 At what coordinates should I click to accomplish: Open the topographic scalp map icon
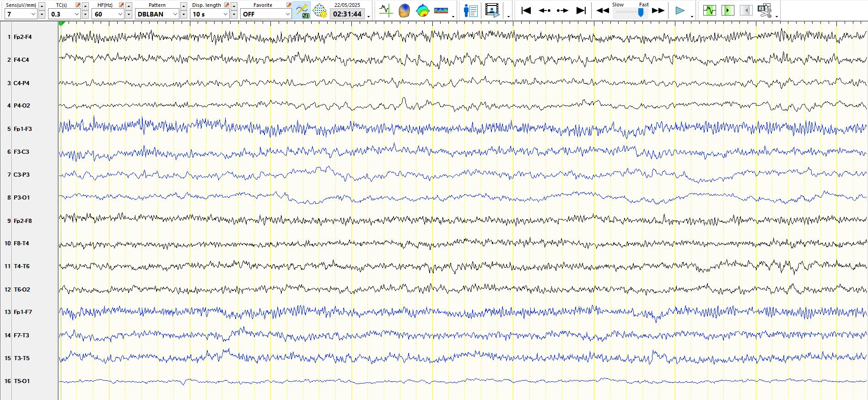pyautogui.click(x=422, y=10)
